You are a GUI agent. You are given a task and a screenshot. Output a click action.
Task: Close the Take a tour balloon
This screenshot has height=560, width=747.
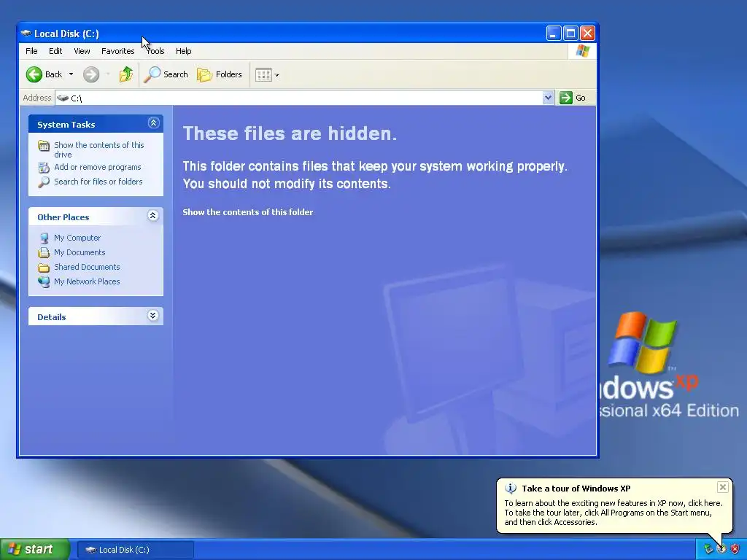click(x=723, y=487)
